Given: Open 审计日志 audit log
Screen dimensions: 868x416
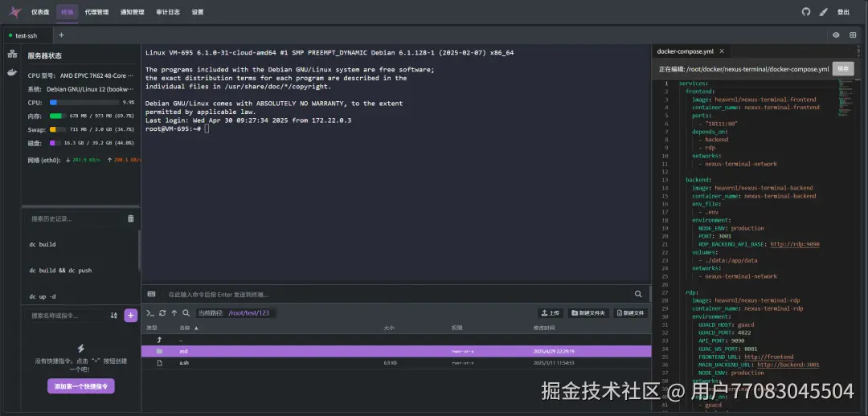Looking at the screenshot, I should tap(168, 12).
